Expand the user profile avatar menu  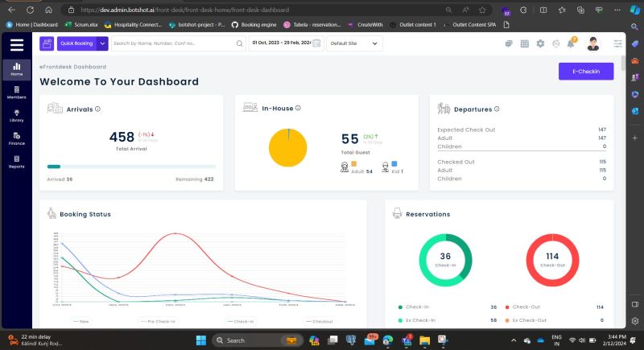(592, 43)
